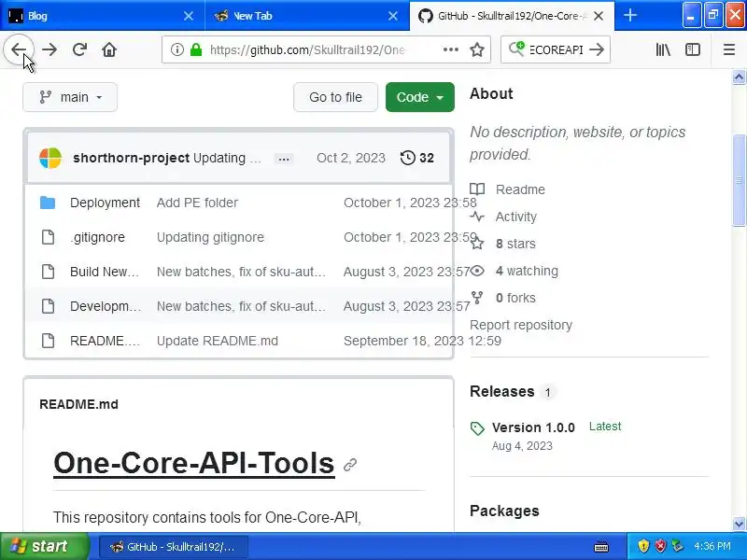
Task: Open the main branch dropdown
Action: [x=70, y=97]
